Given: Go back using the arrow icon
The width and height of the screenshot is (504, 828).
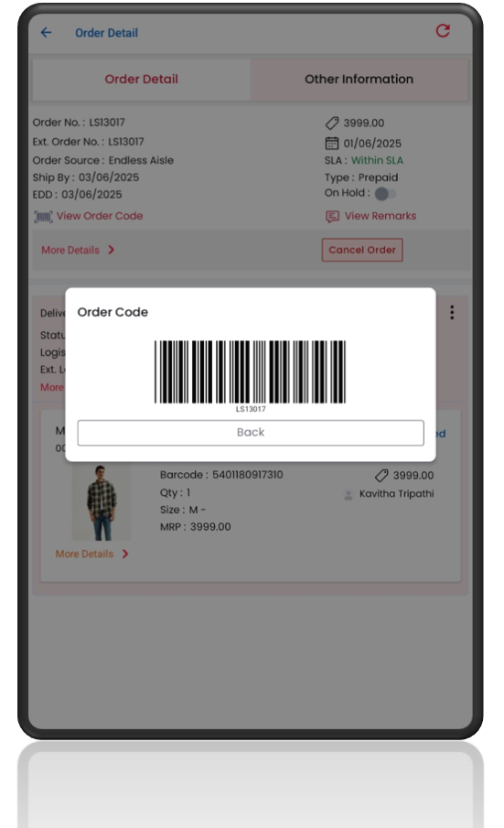Looking at the screenshot, I should click(46, 33).
